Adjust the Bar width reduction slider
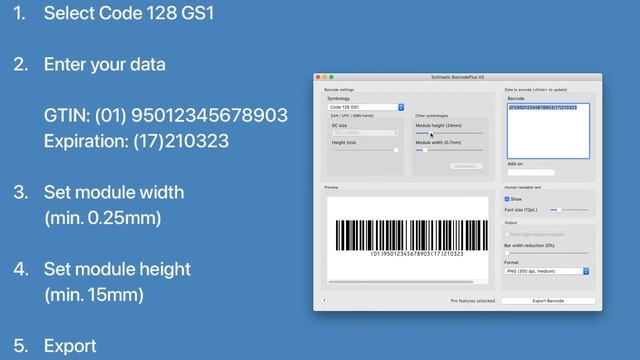Image resolution: width=640 pixels, height=360 pixels. pos(547,253)
